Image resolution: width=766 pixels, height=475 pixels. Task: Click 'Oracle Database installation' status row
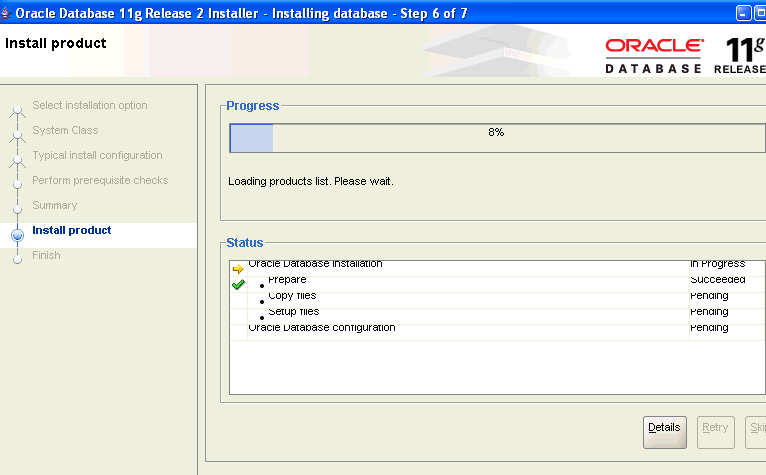tap(497, 268)
